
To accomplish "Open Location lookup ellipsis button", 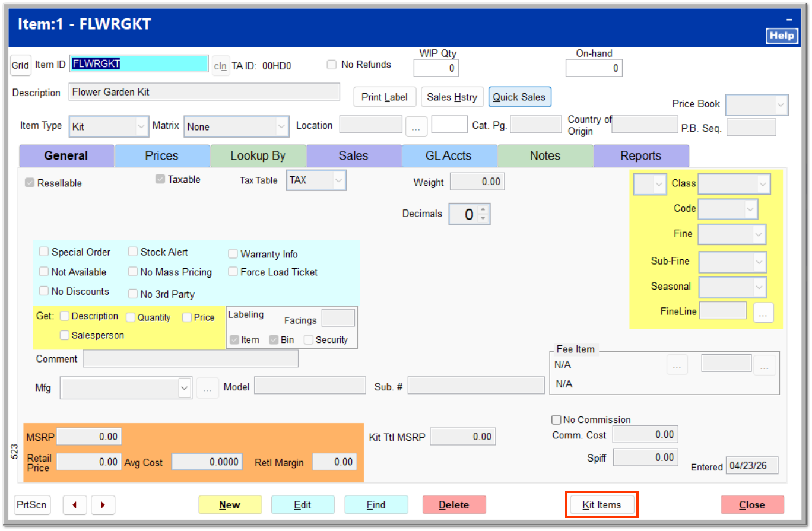I will (x=416, y=126).
